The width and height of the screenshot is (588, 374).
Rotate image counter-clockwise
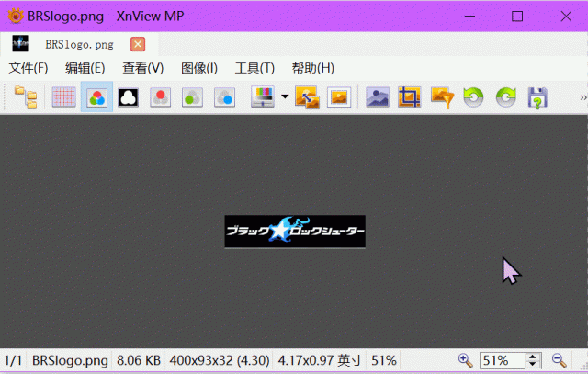tap(474, 97)
